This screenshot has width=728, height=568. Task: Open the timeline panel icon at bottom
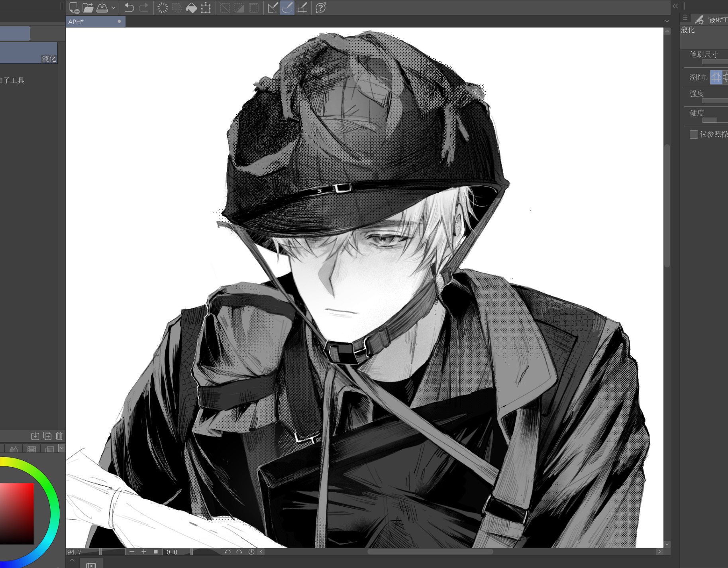coord(91,565)
